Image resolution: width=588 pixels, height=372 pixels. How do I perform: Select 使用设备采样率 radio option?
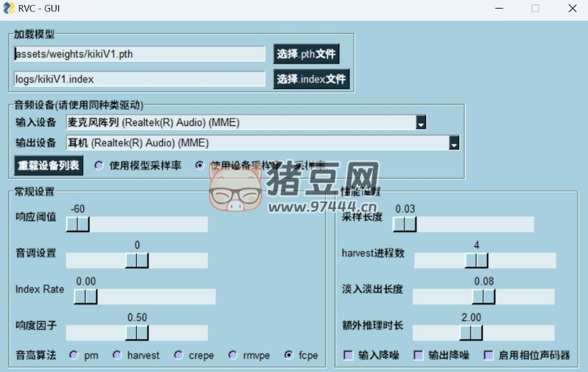click(199, 165)
